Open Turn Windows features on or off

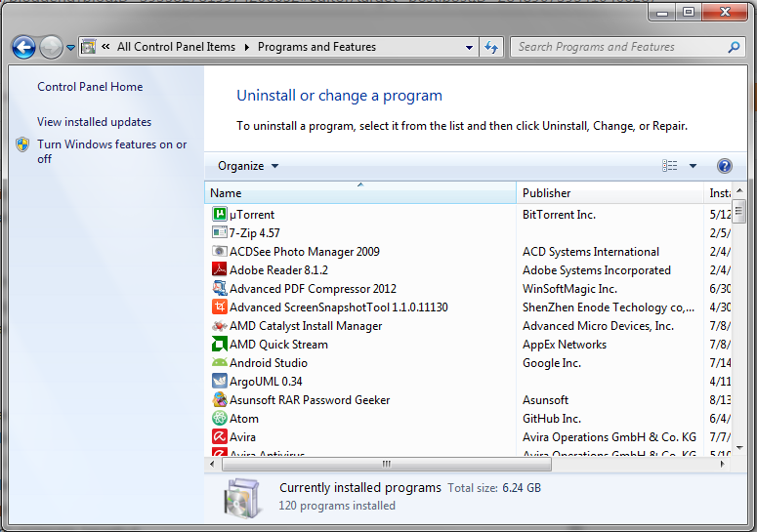coord(112,151)
